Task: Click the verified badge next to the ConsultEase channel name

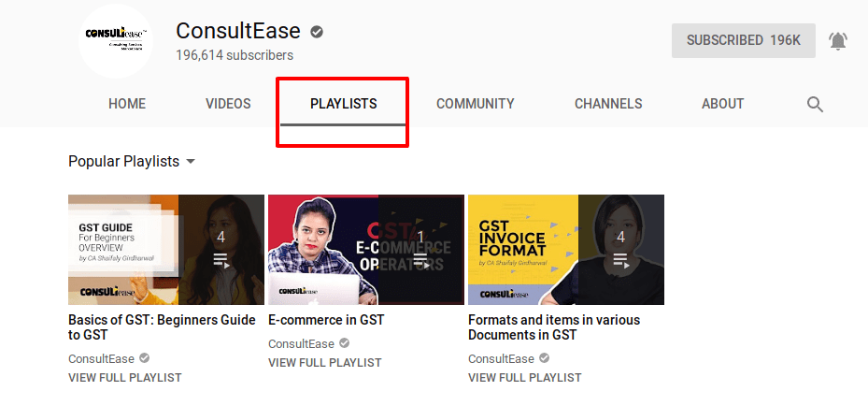Action: [317, 32]
